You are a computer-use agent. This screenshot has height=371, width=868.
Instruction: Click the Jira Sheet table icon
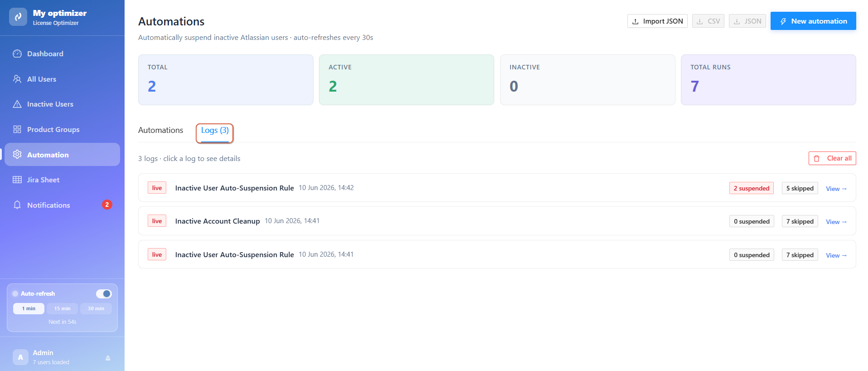[x=17, y=180]
